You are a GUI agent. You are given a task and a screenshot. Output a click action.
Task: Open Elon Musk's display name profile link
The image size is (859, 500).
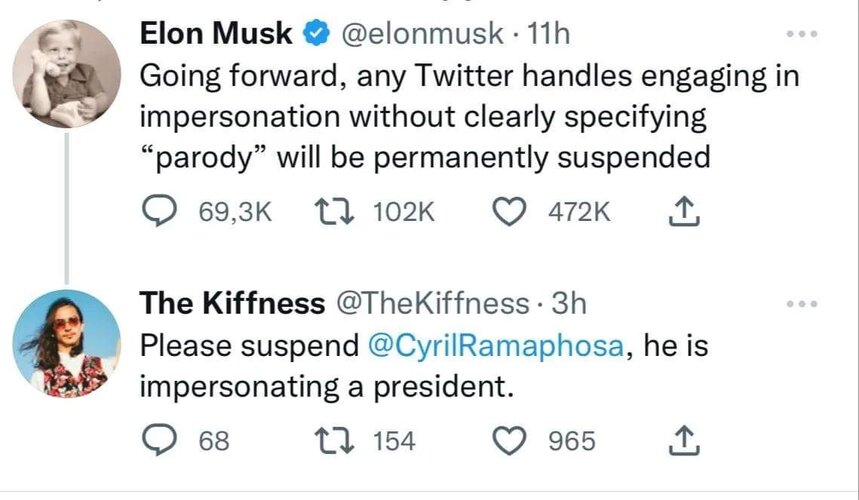[216, 33]
